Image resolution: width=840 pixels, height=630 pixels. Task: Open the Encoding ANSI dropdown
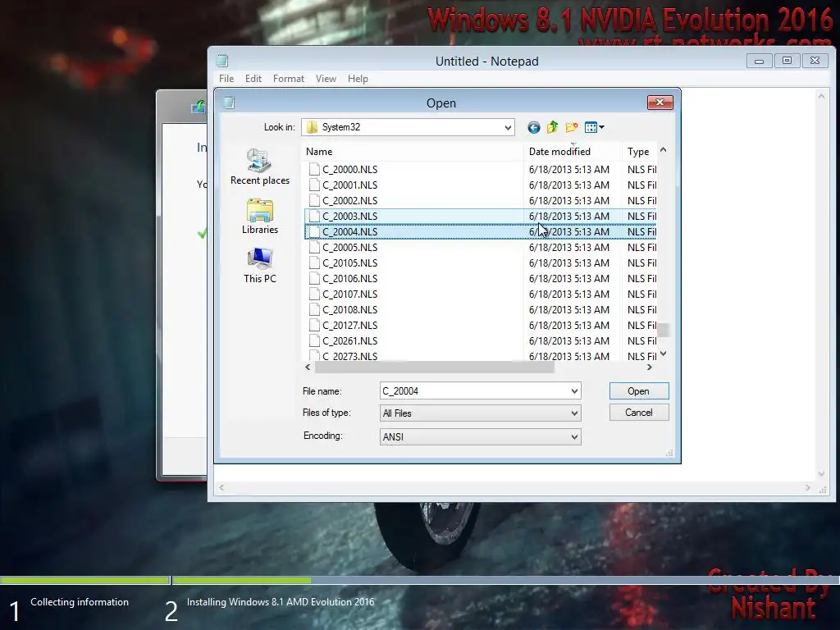coord(574,437)
